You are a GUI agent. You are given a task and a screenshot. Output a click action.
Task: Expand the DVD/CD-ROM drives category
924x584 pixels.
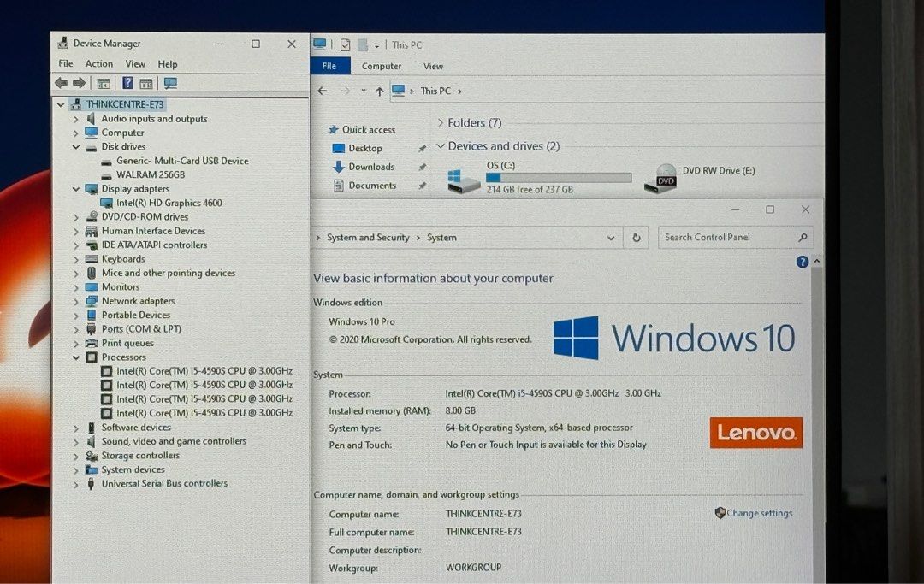coord(76,217)
